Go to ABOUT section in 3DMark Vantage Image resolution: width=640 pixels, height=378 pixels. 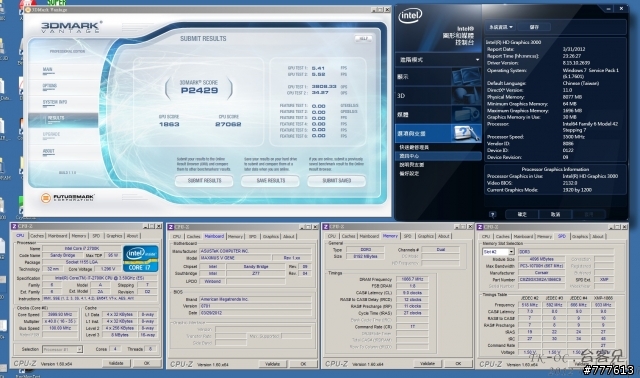[x=49, y=152]
